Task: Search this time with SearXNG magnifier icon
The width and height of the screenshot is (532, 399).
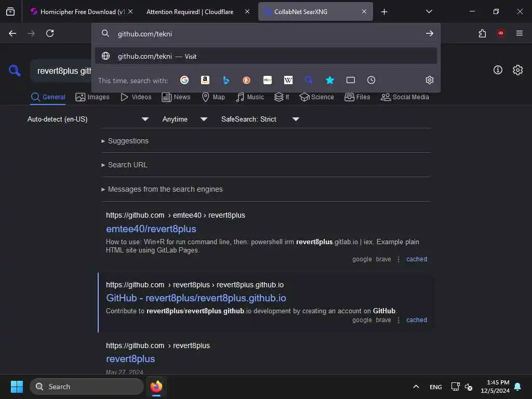Action: coord(309,80)
